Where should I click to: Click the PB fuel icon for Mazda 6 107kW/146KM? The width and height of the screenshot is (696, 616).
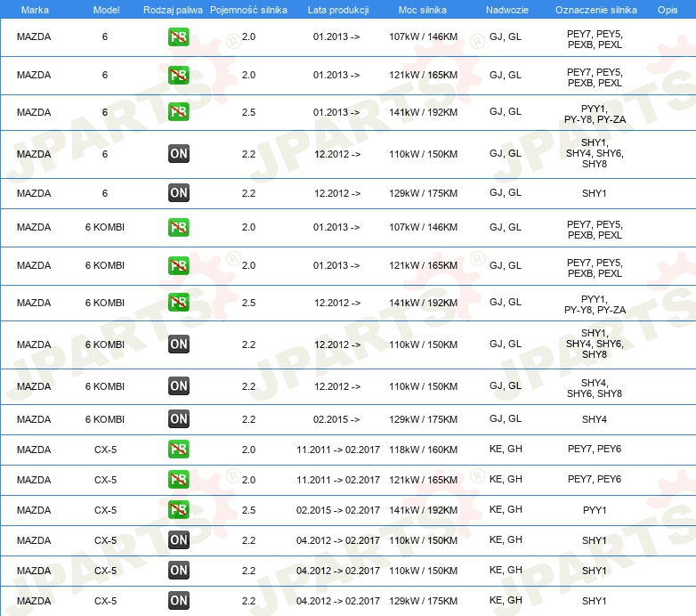tap(178, 37)
